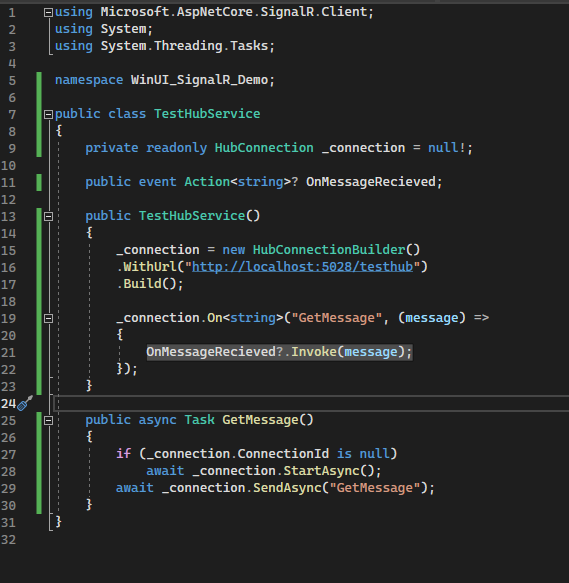
Task: Click line number 1 in the margin
Action: 12,13
